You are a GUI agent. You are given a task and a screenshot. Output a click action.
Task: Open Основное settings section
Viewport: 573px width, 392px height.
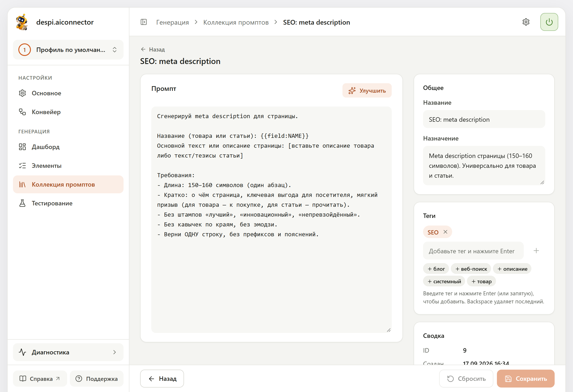pyautogui.click(x=68, y=93)
